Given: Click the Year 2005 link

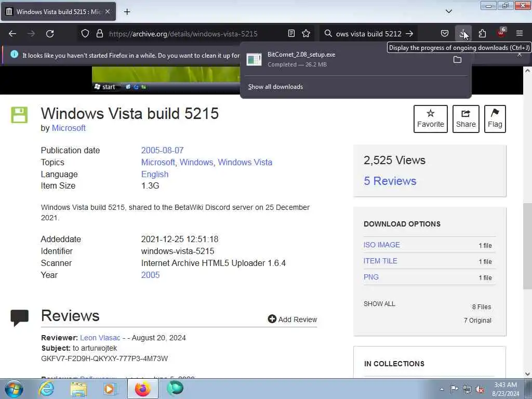Looking at the screenshot, I should (x=150, y=275).
